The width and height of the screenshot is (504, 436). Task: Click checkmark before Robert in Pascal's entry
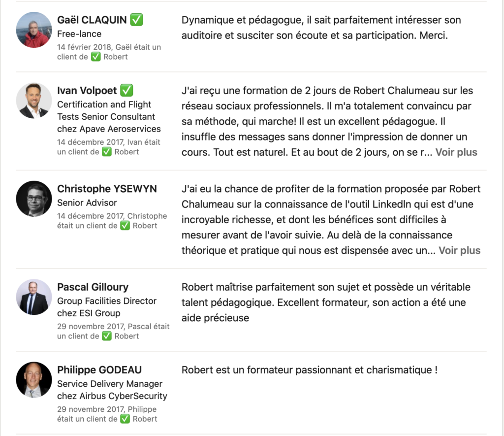107,336
